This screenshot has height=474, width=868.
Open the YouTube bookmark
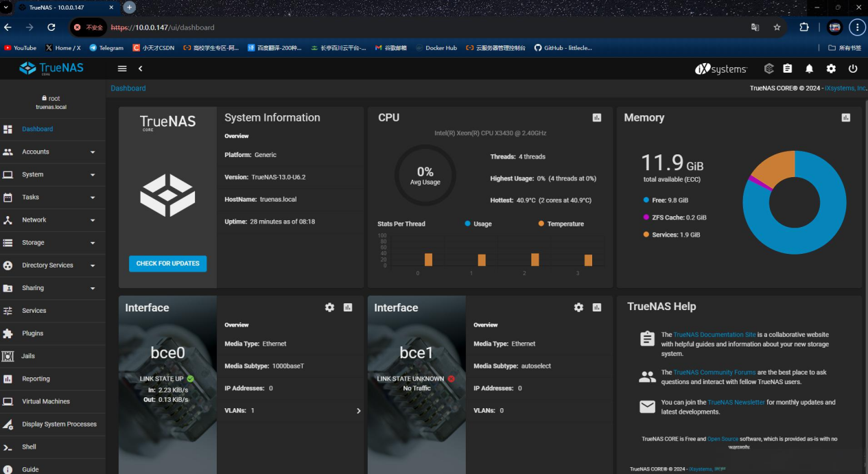tap(20, 48)
